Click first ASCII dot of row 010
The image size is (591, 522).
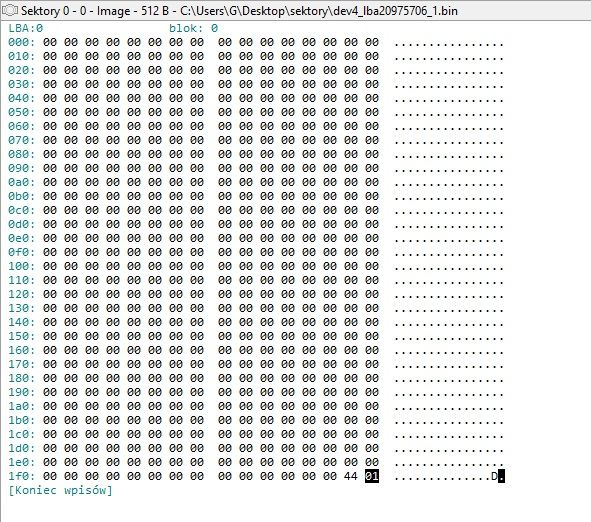tap(397, 58)
